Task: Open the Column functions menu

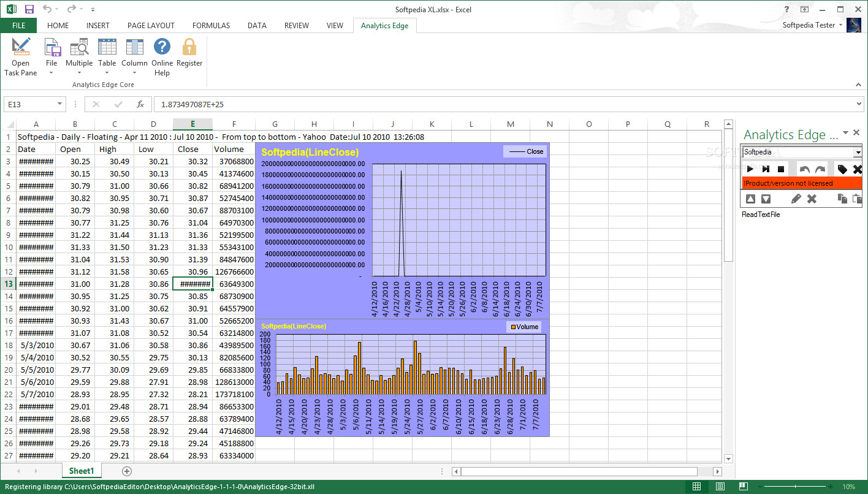Action: (134, 57)
